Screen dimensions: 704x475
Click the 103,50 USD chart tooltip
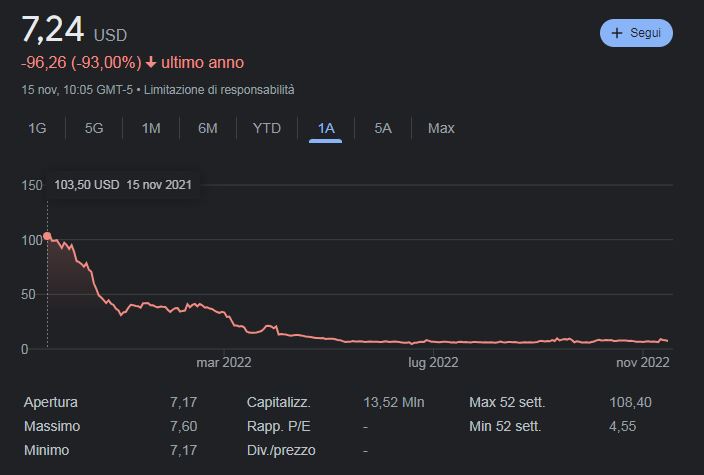click(x=123, y=185)
